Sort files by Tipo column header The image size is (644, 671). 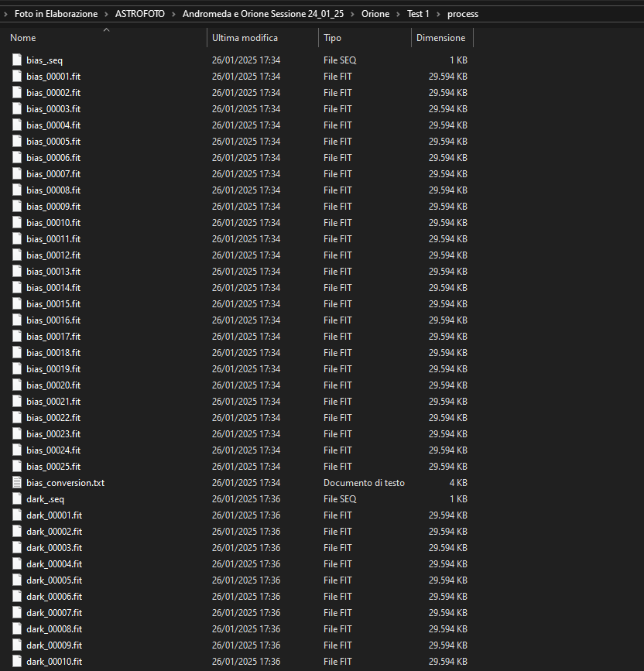[x=332, y=38]
